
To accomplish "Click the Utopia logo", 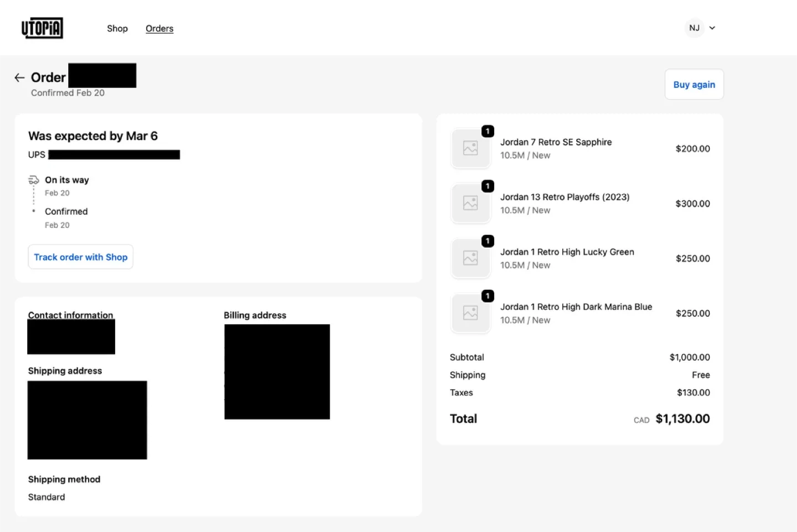I will [x=42, y=28].
